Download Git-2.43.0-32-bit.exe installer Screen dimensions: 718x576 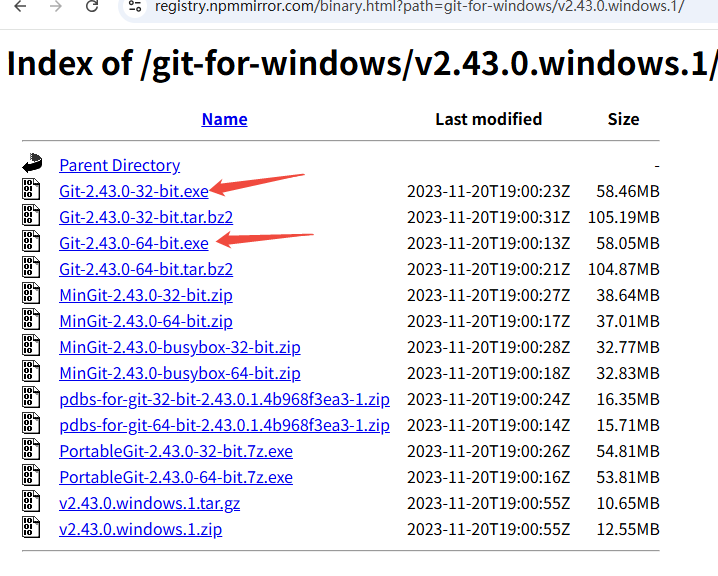coord(134,191)
